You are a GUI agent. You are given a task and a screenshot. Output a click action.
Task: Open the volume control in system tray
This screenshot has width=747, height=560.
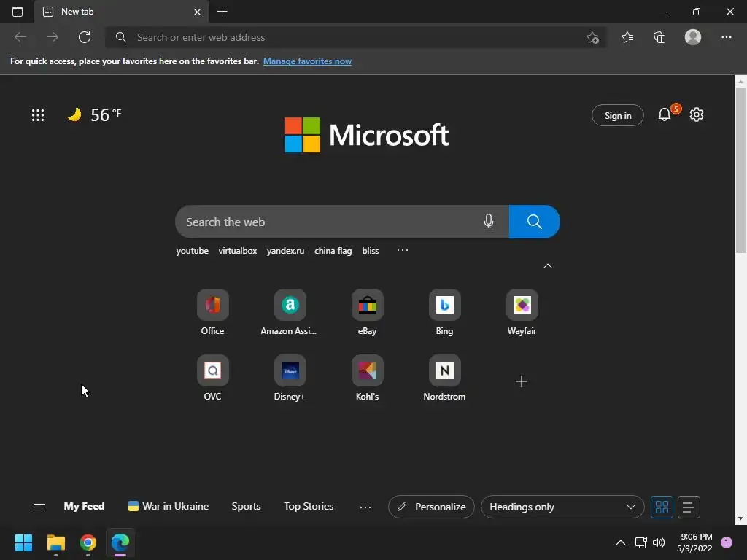click(x=659, y=542)
